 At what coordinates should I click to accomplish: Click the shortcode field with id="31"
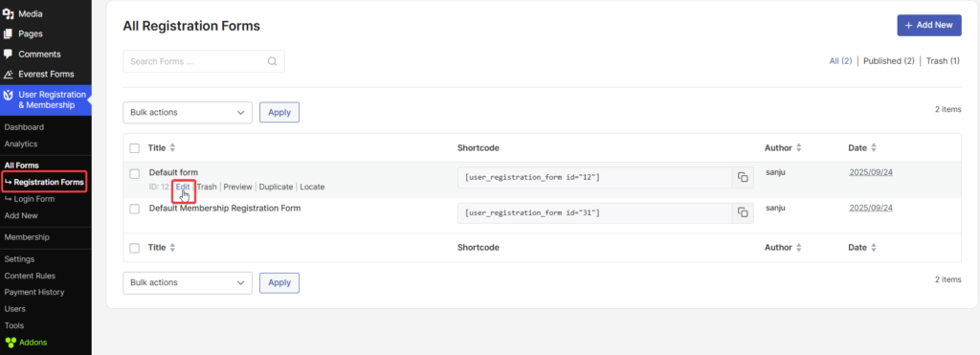pos(595,213)
